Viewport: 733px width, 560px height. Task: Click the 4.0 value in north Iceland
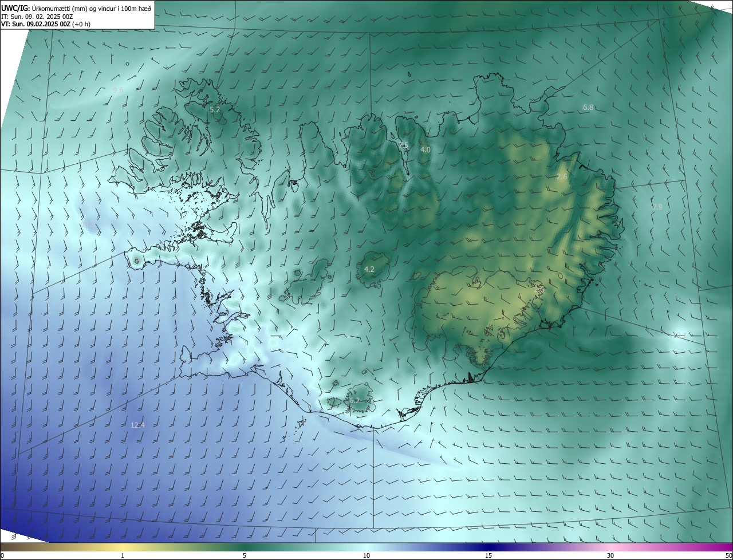pos(425,149)
